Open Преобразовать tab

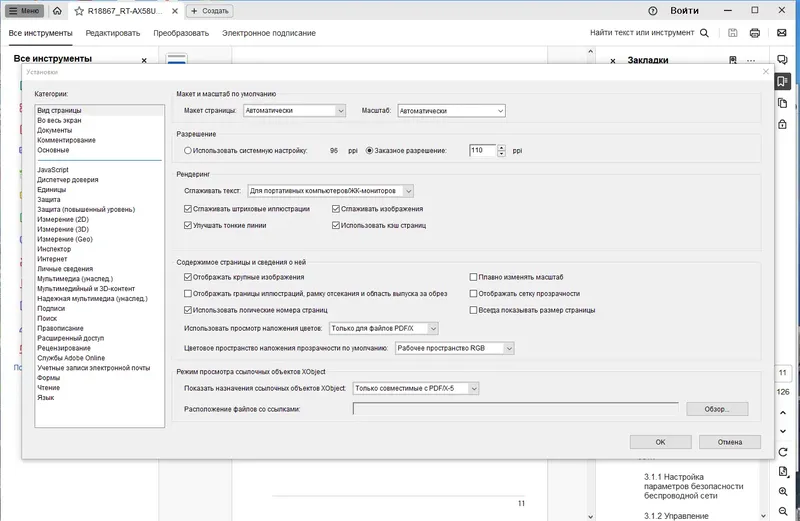[181, 33]
